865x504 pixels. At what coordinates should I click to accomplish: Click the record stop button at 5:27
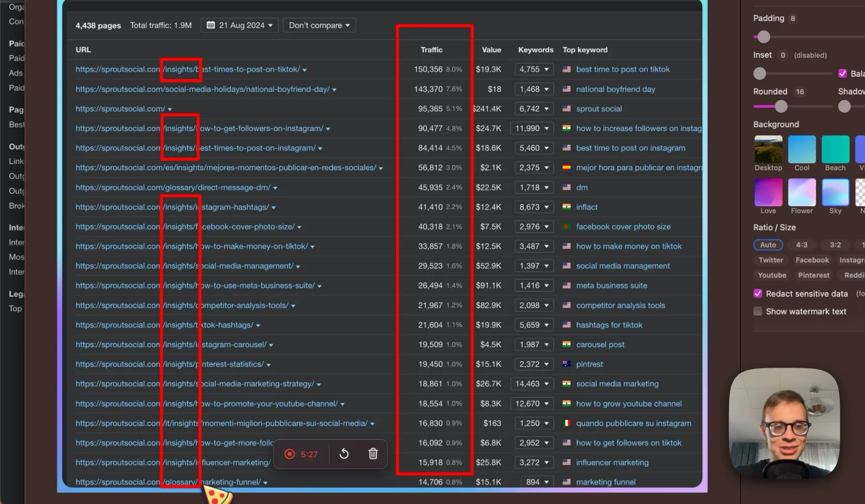pyautogui.click(x=290, y=454)
